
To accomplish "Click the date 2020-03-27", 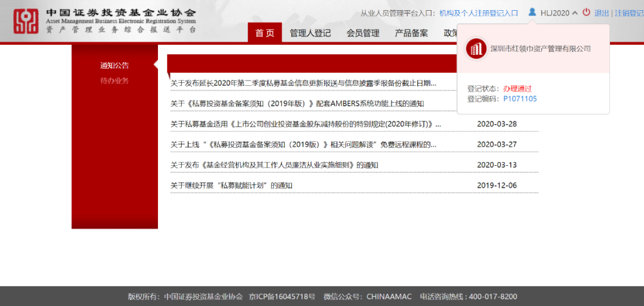I will pyautogui.click(x=497, y=144).
